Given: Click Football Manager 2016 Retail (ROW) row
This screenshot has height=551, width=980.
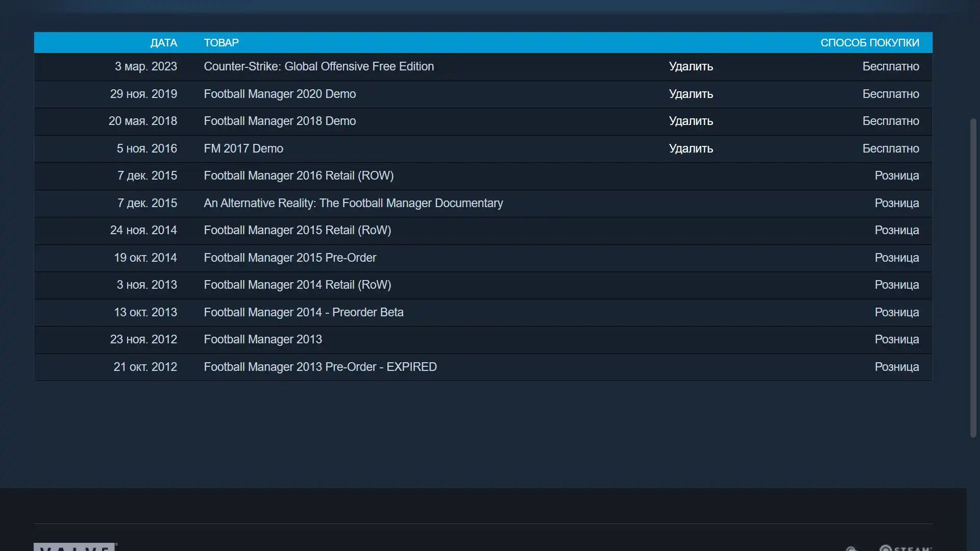Looking at the screenshot, I should 483,176.
